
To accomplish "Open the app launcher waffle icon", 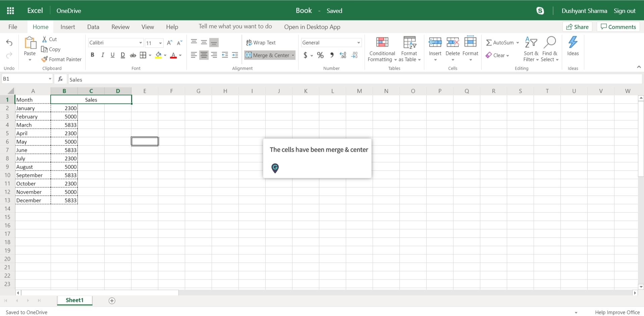I will click(x=10, y=11).
